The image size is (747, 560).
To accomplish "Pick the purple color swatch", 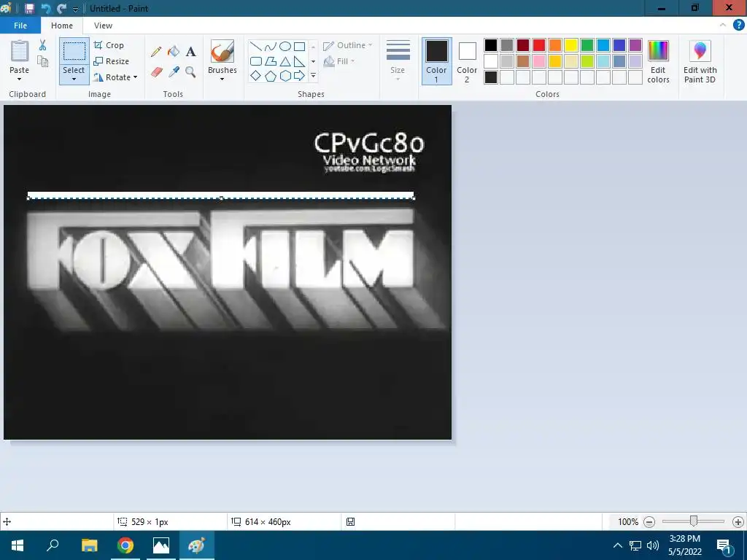I will click(x=635, y=45).
